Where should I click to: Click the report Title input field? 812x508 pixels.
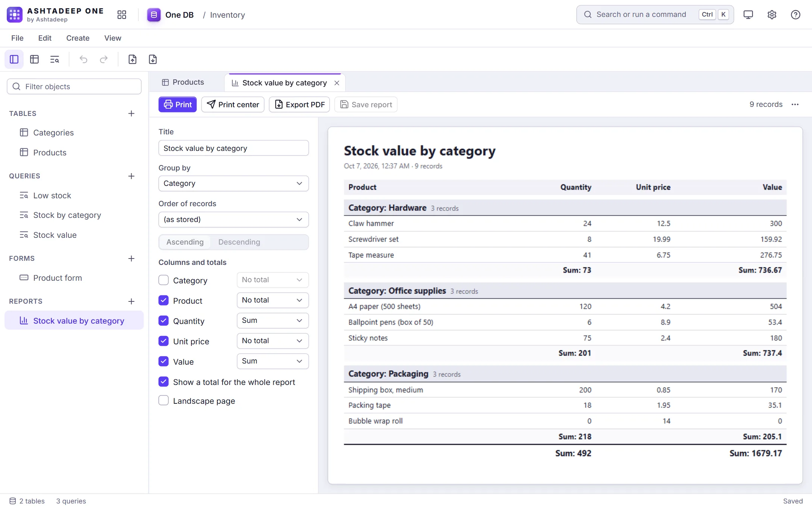[233, 148]
